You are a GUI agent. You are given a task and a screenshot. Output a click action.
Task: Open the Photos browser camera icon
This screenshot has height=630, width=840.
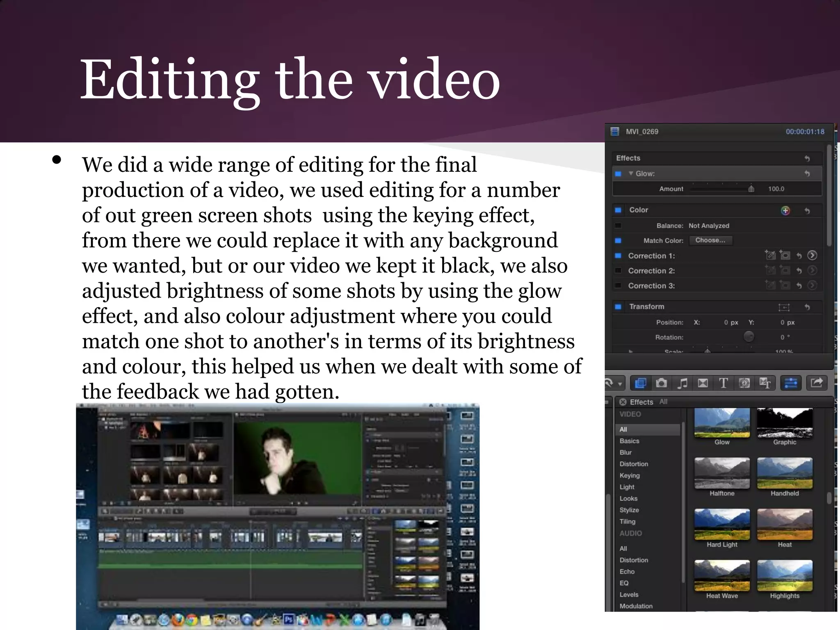[661, 383]
